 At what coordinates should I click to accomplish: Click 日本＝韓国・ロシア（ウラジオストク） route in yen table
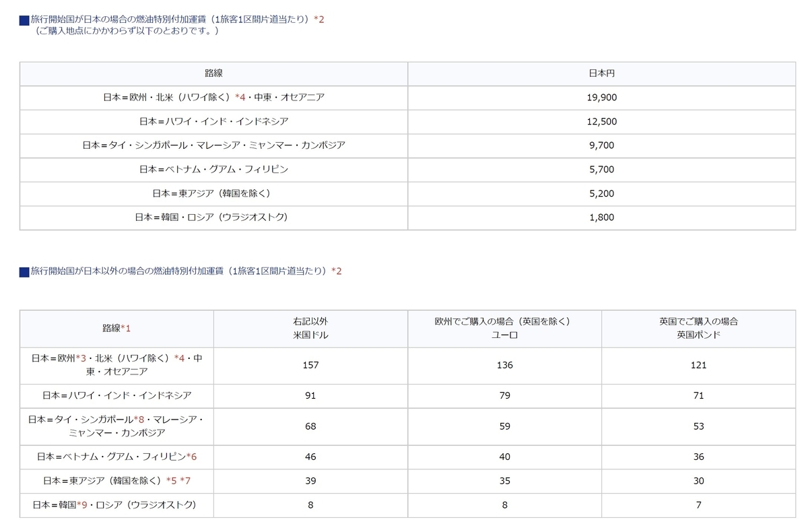[213, 217]
